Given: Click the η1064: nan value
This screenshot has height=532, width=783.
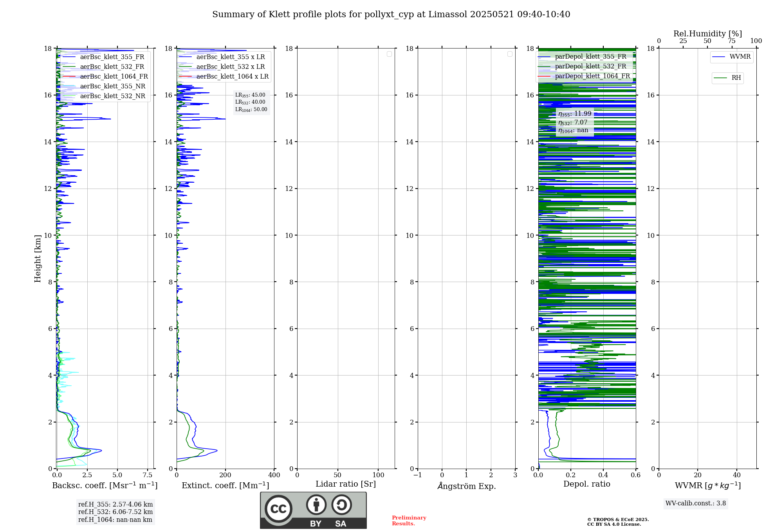Looking at the screenshot, I should pyautogui.click(x=573, y=130).
